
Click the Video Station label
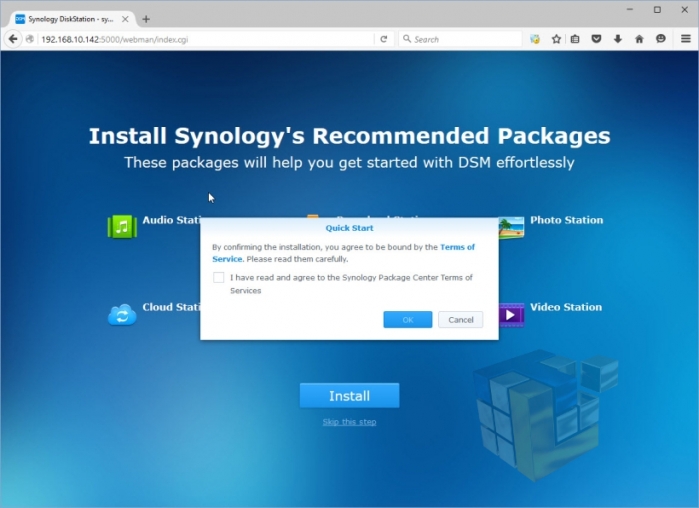[566, 307]
